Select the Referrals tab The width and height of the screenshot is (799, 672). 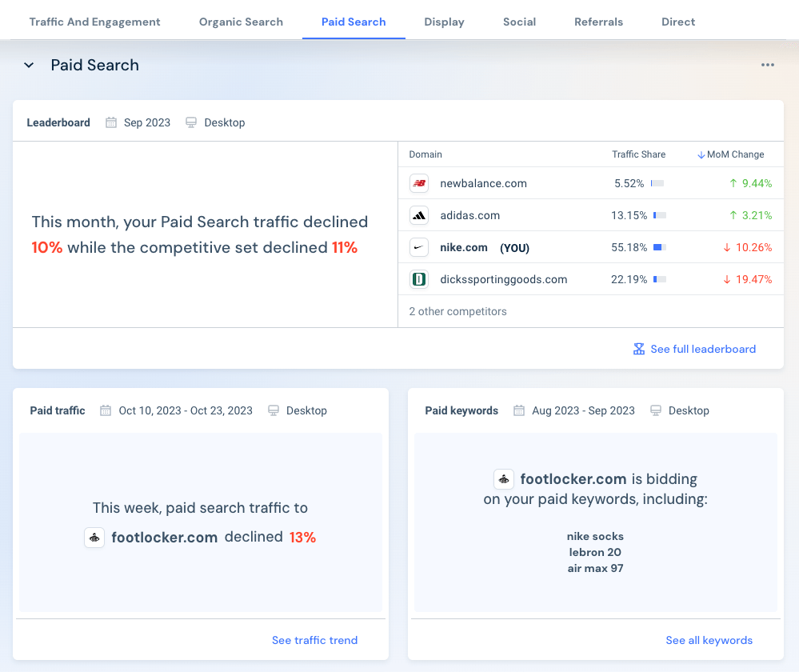[598, 22]
